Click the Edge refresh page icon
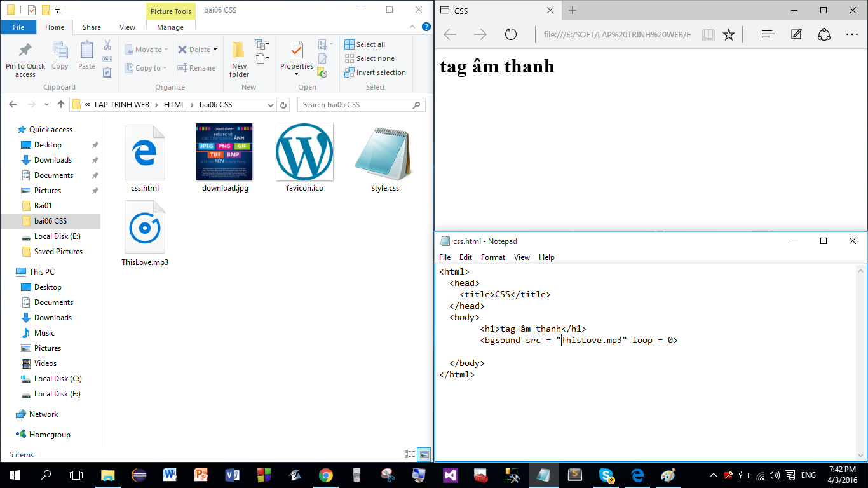 (511, 34)
